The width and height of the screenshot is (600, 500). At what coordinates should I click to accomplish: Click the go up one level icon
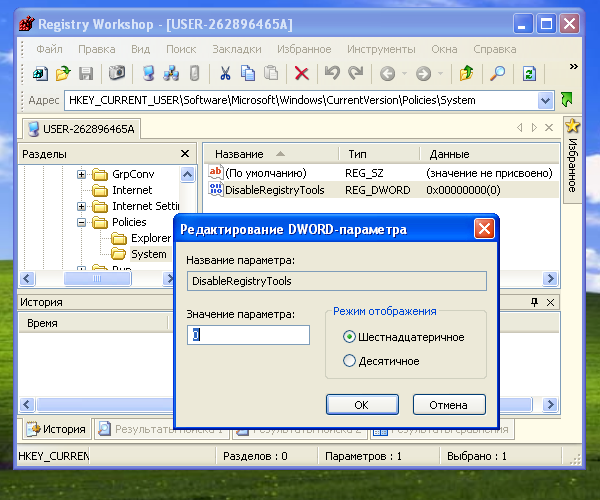(x=466, y=73)
